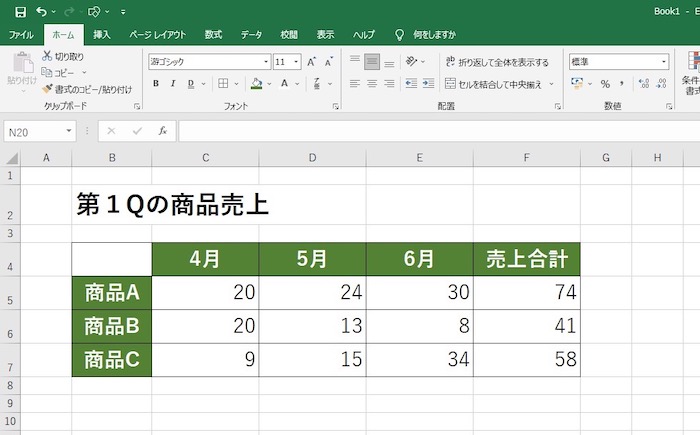Expand the merge and center dropdown arrow
700x435 pixels.
click(552, 84)
